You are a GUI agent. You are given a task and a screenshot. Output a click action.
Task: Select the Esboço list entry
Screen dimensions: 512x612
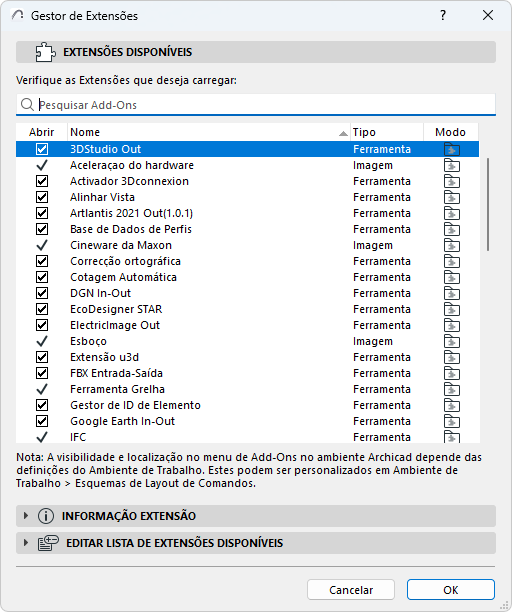(247, 341)
